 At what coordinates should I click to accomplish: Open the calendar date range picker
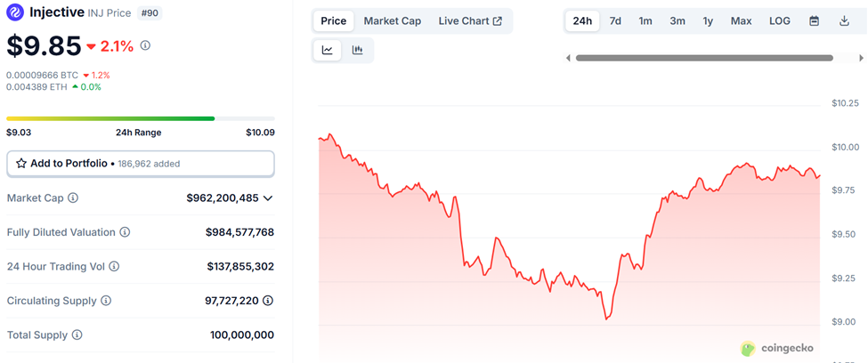coord(814,21)
